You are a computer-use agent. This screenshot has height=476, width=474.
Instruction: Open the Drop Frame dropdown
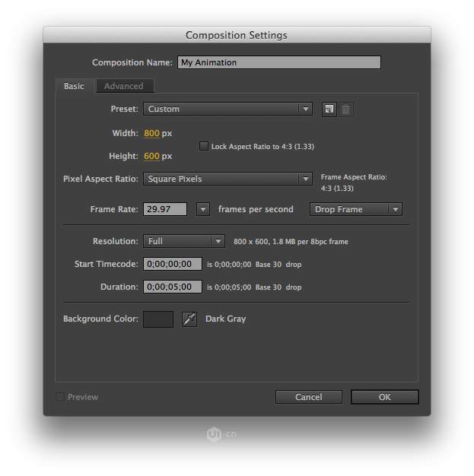356,209
